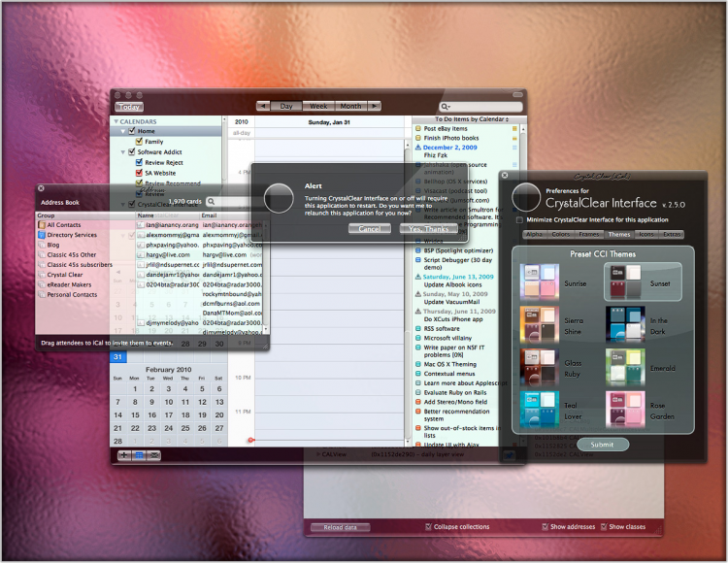Click the warning triangle beside Saturday, June 13, 2009
This screenshot has height=563, width=728.
[x=417, y=277]
